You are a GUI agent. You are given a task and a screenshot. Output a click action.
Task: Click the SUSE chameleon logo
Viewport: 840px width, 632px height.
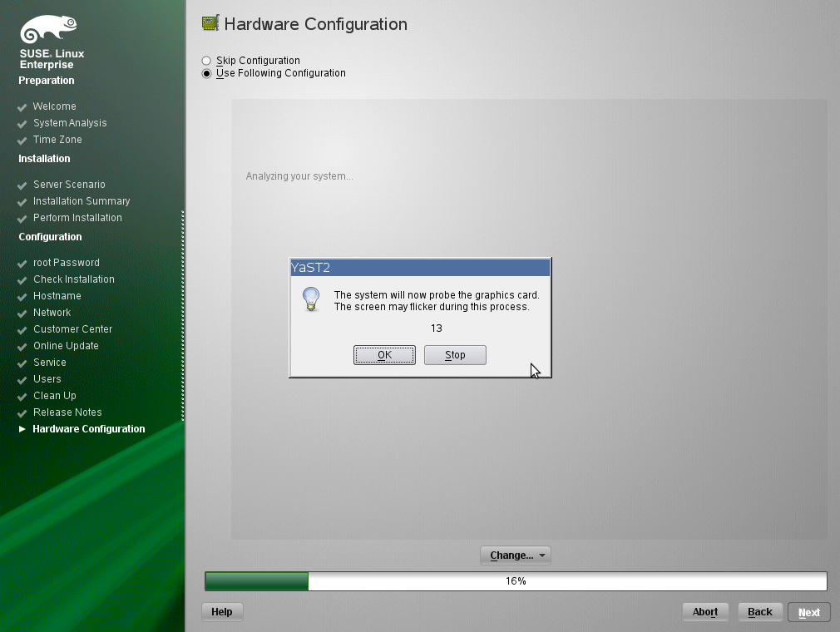coord(49,29)
